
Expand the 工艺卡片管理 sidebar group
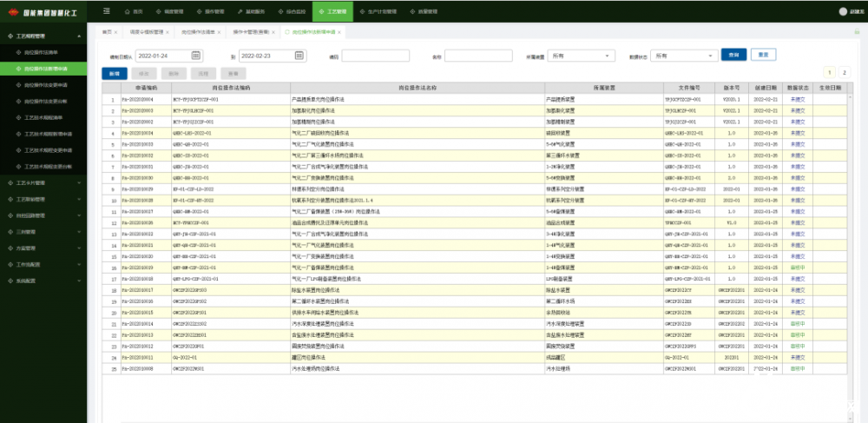tap(79, 182)
